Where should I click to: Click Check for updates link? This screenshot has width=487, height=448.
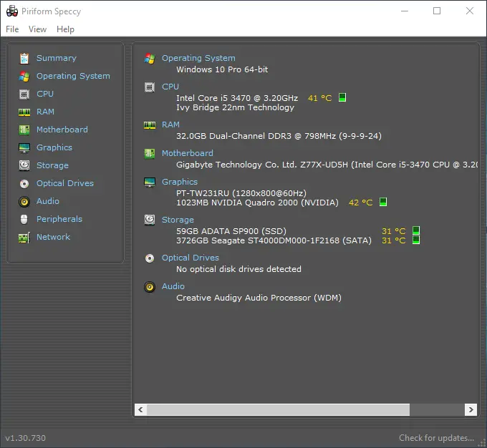click(x=436, y=438)
